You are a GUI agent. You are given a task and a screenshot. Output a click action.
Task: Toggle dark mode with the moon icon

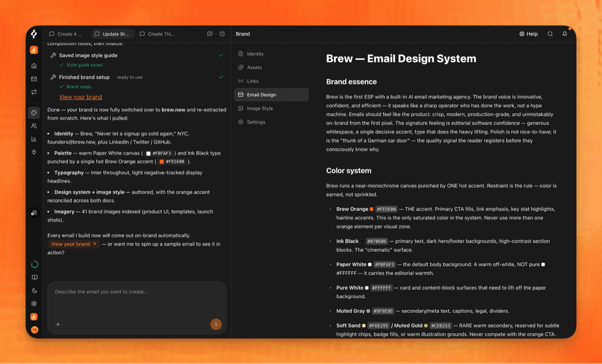point(34,290)
